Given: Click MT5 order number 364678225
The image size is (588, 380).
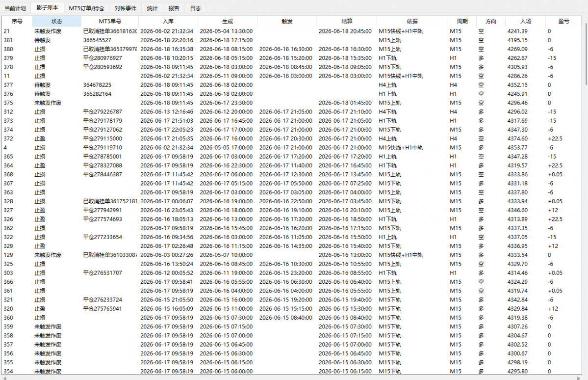Looking at the screenshot, I should pos(97,85).
